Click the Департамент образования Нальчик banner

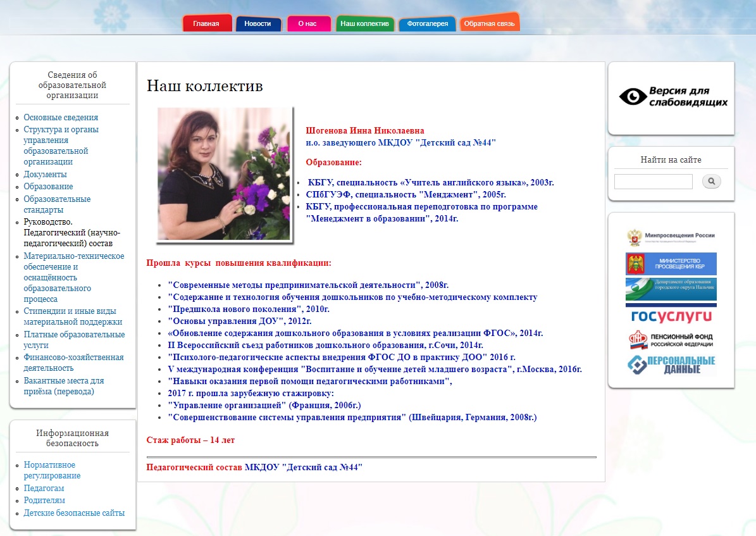[x=671, y=289]
